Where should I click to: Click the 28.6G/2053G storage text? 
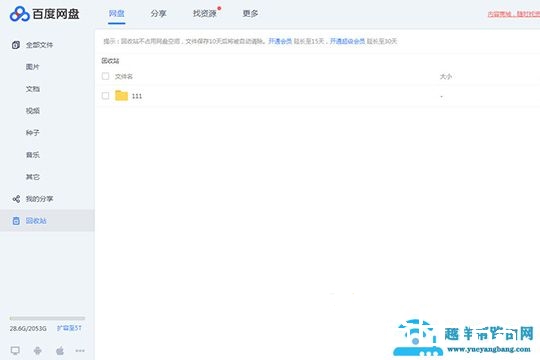(x=28, y=328)
